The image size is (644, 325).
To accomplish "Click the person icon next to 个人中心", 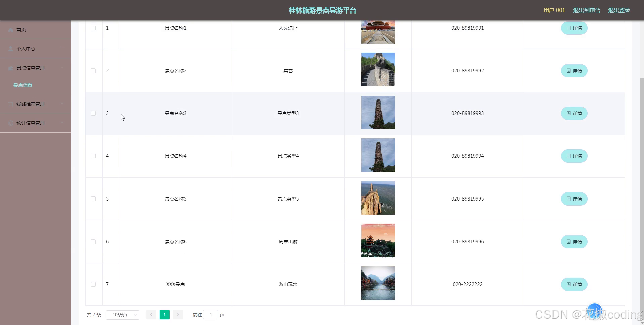I will point(10,49).
